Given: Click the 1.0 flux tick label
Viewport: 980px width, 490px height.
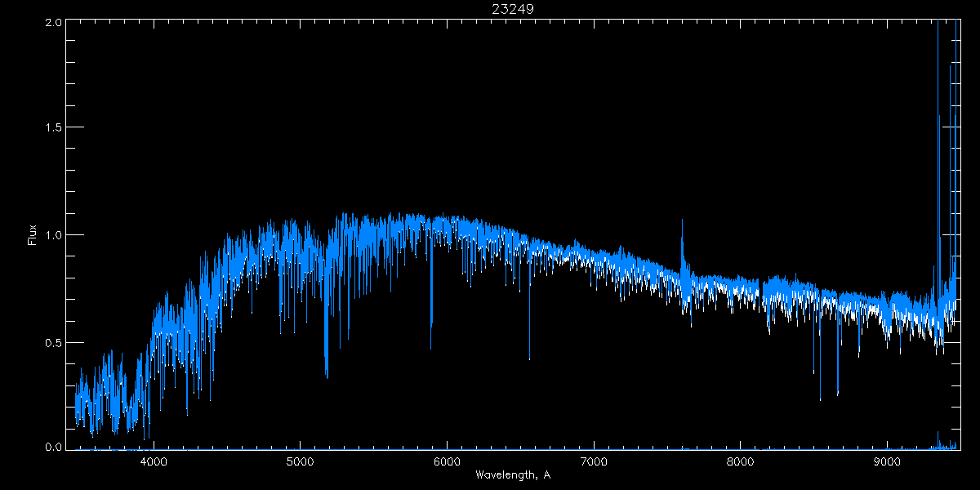Looking at the screenshot, I should tap(53, 235).
